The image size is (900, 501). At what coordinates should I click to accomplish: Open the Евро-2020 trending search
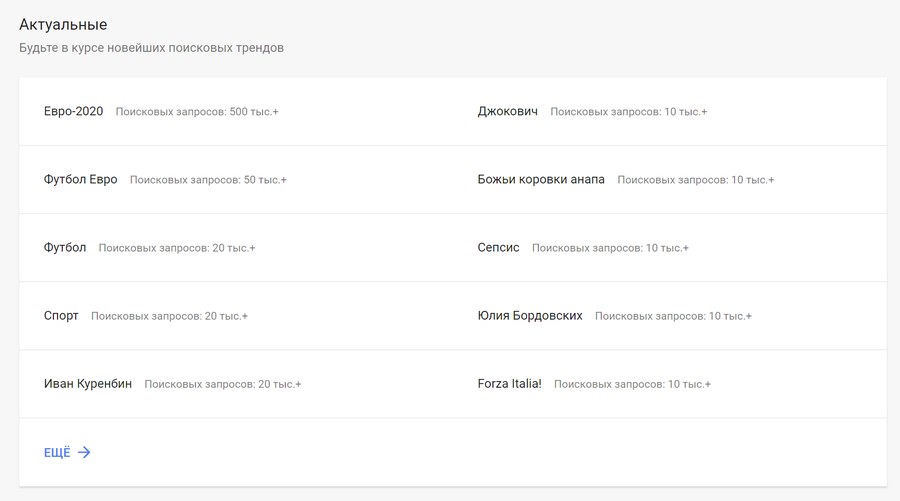tap(73, 111)
